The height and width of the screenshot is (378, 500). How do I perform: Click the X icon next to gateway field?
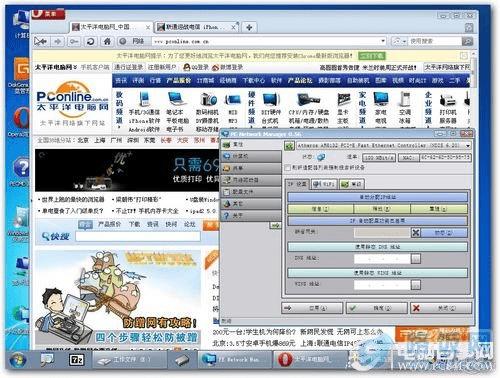tap(415, 232)
